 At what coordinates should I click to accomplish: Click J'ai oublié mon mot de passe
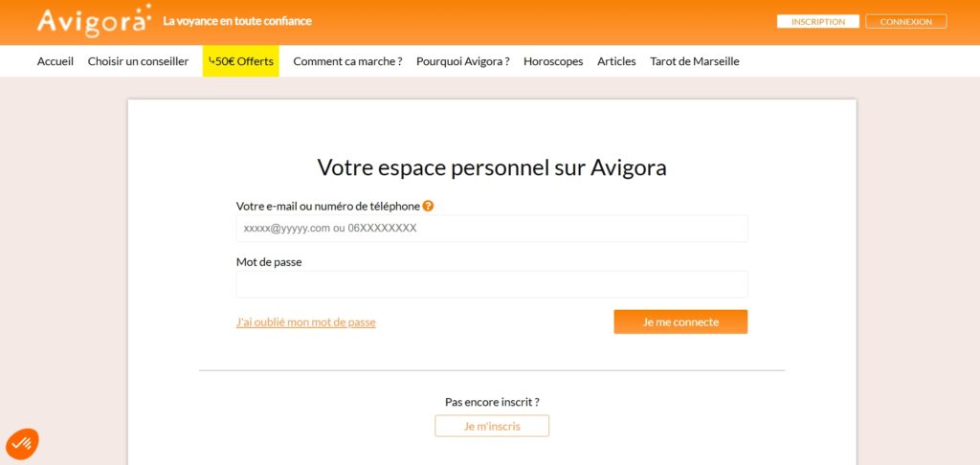[306, 322]
